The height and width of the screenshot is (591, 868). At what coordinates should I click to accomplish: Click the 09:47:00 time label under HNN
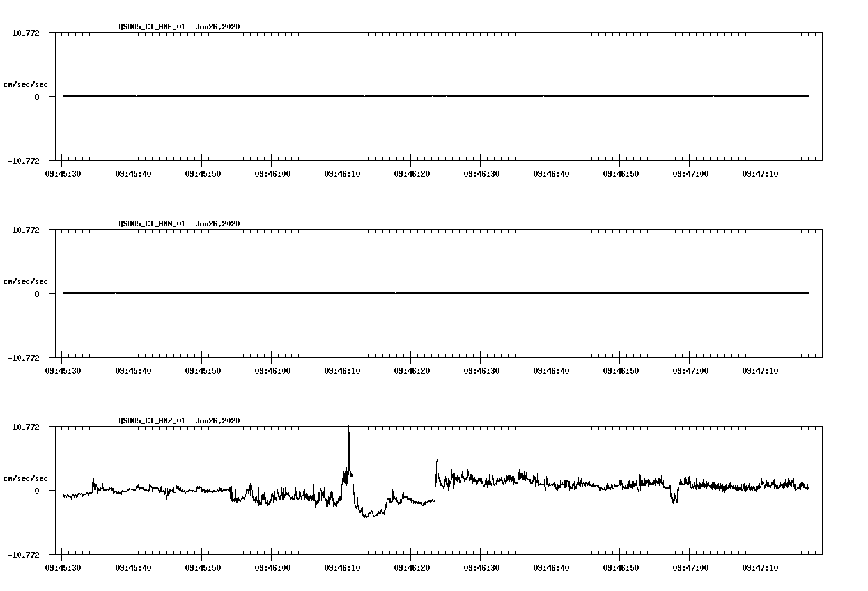coord(690,370)
